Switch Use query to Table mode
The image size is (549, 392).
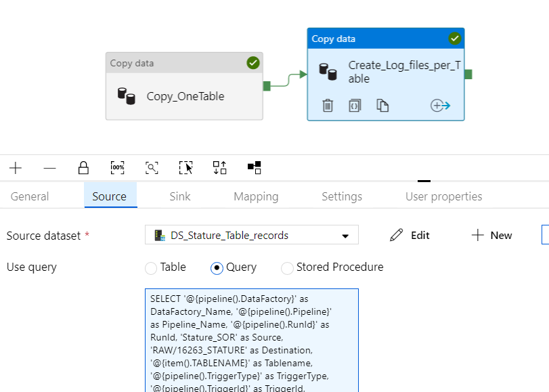[150, 267]
